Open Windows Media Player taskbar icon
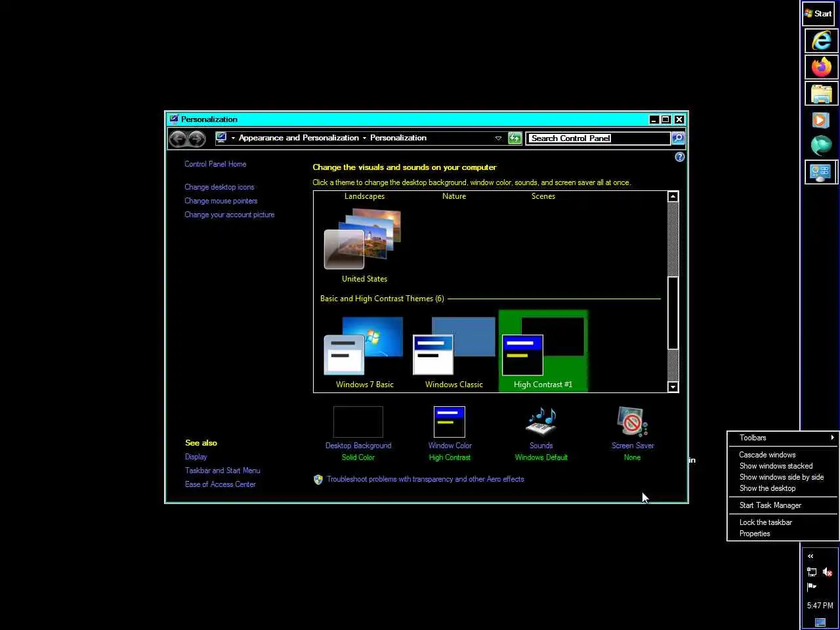 click(820, 119)
